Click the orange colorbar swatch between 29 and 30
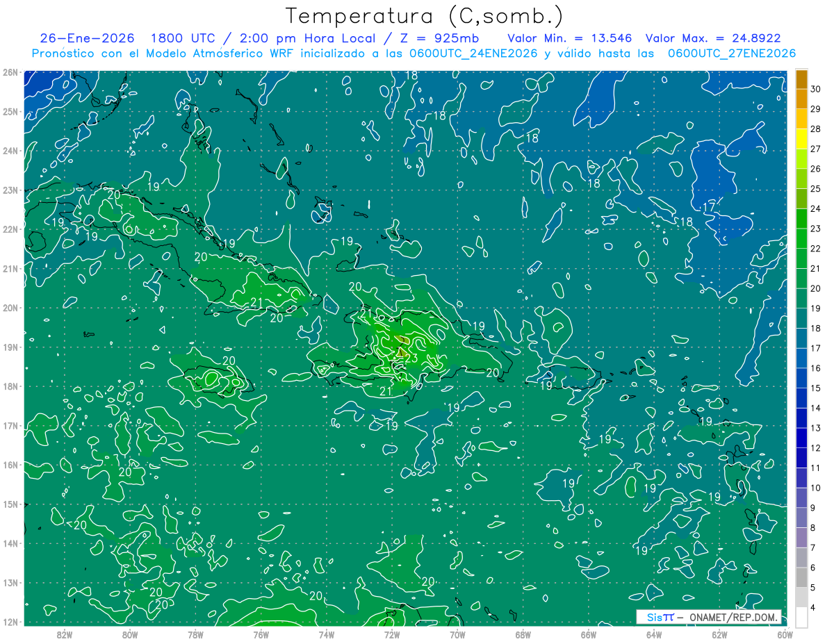The width and height of the screenshot is (834, 644). 801,99
